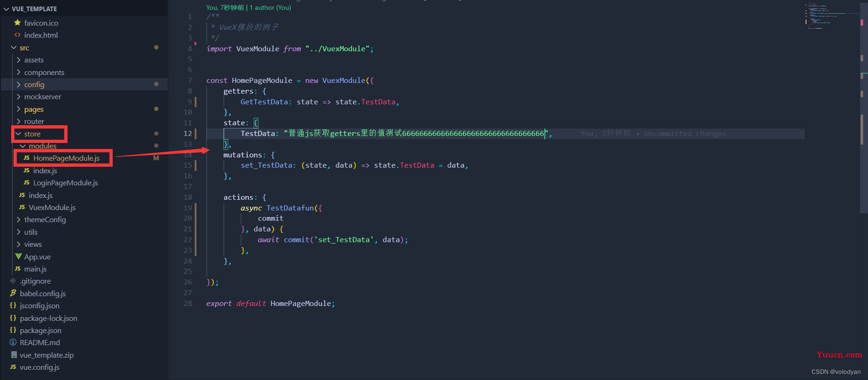Click JS icon of HomePageModule.js
This screenshot has width=868, height=380.
[x=27, y=158]
